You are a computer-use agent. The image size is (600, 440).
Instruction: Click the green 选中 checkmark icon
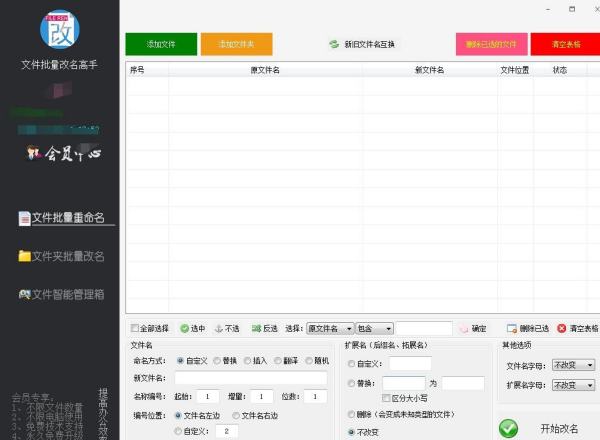tap(185, 328)
